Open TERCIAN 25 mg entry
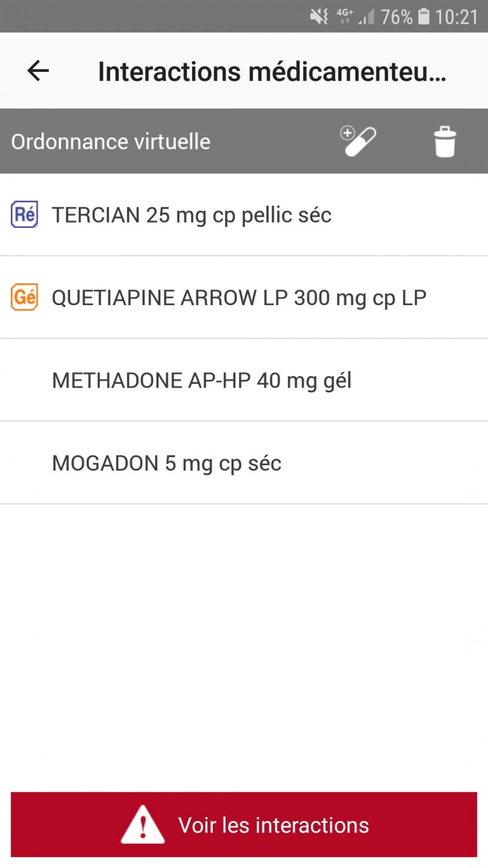The height and width of the screenshot is (868, 488). click(x=192, y=215)
